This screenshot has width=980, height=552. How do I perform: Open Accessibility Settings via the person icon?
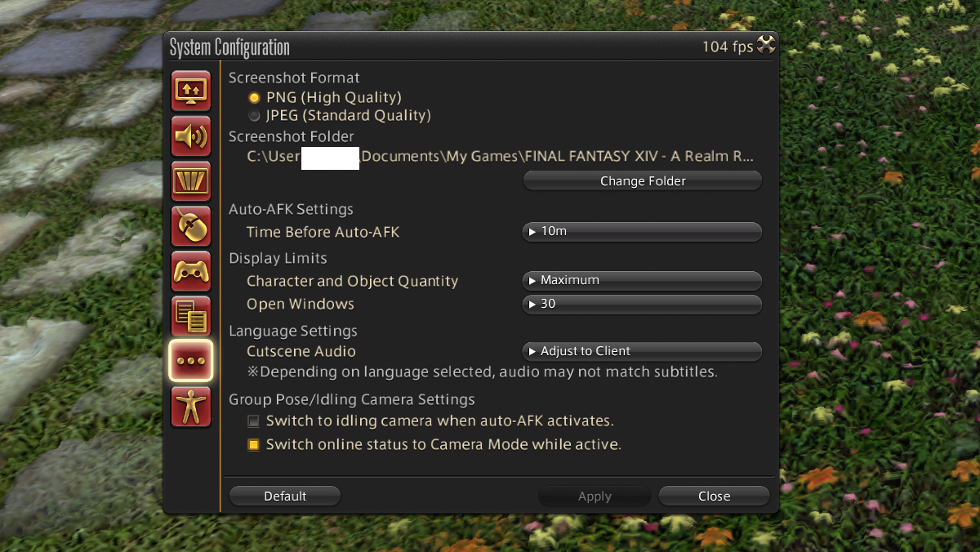(190, 406)
